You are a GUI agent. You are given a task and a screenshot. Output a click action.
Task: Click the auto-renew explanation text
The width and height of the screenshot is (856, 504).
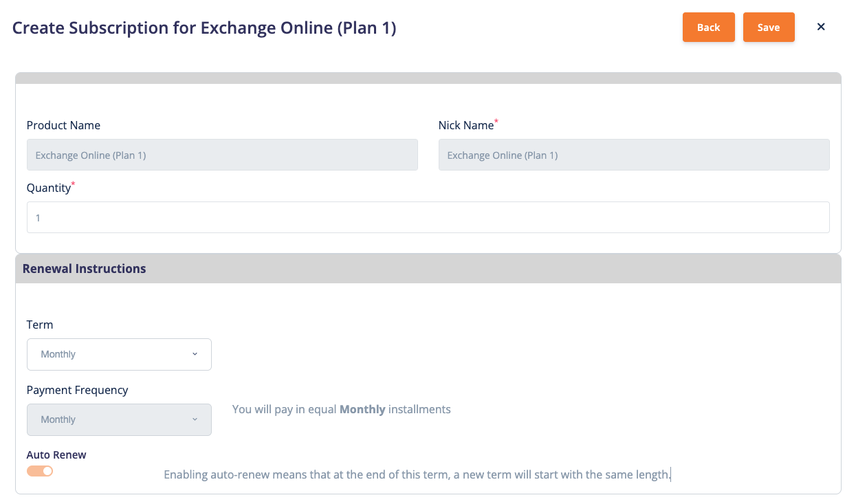pyautogui.click(x=417, y=474)
